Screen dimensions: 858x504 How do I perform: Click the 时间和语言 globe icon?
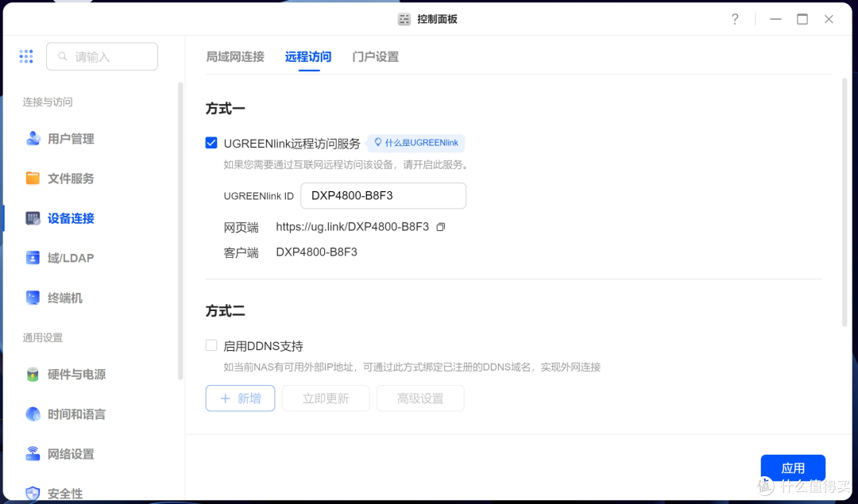click(33, 414)
